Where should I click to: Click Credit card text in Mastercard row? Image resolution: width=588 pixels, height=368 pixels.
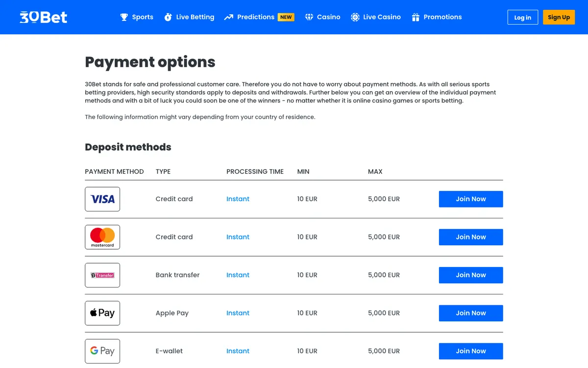point(174,237)
